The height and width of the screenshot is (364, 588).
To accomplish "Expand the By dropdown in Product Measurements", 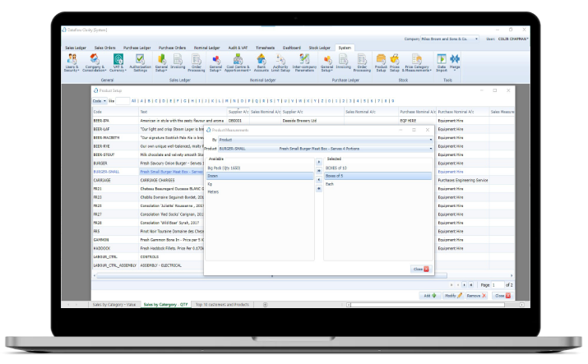I will coord(430,140).
